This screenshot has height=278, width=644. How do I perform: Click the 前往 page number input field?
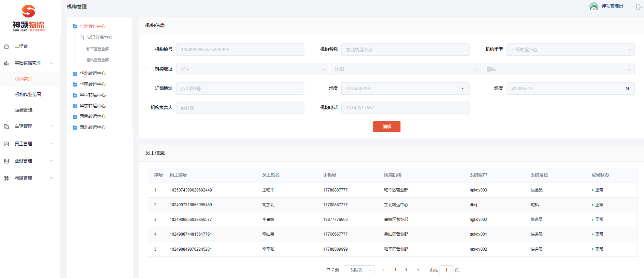tap(446, 270)
